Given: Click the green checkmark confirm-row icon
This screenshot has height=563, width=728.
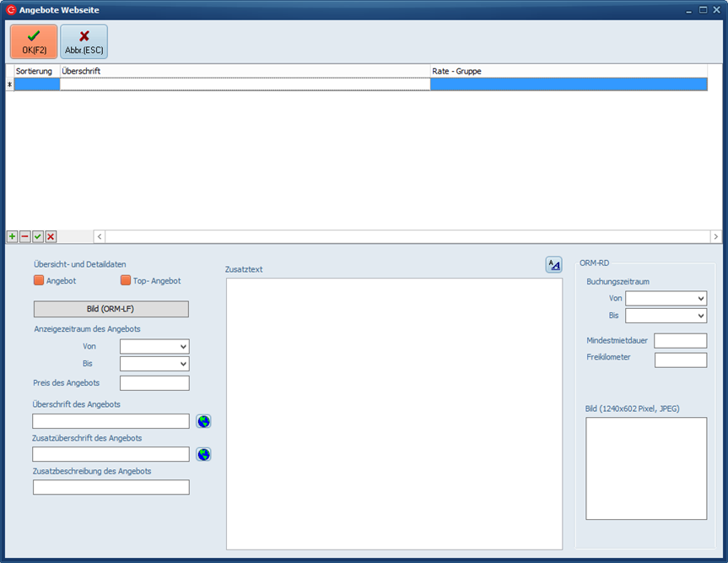Looking at the screenshot, I should (x=38, y=237).
